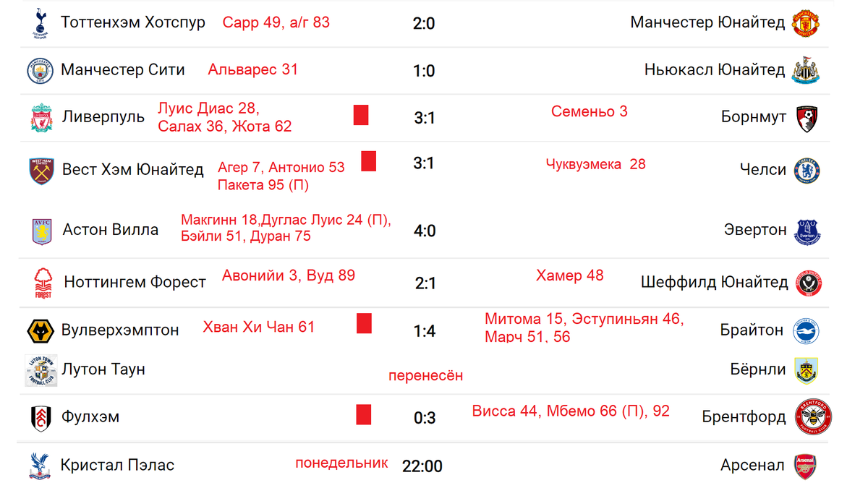Click the Кристал Пэлас team name

coord(117,465)
